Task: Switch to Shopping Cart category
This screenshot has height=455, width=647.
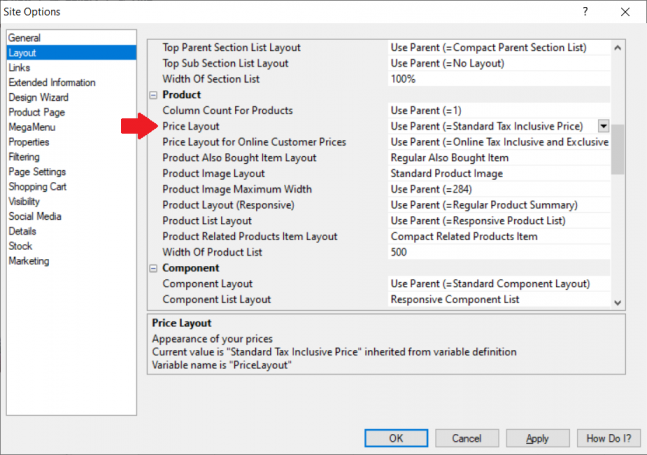Action: click(36, 186)
